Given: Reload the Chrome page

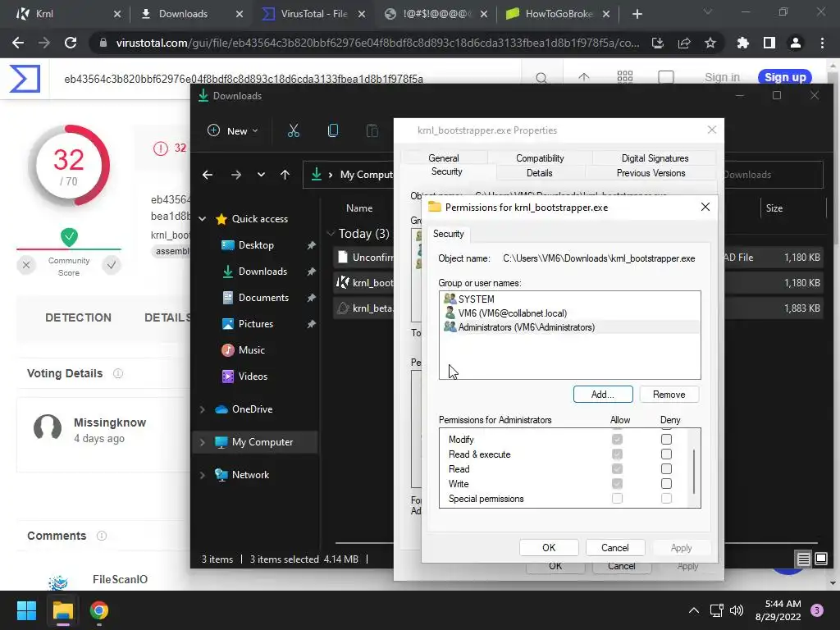Looking at the screenshot, I should coord(71,43).
